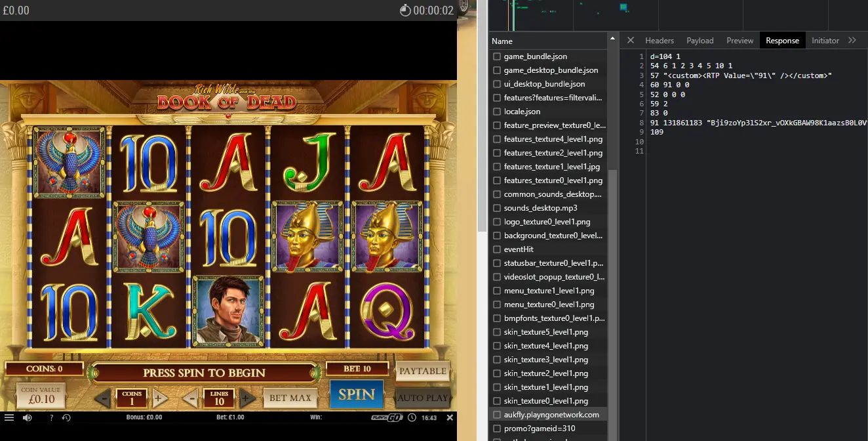Select the menu_texture1_level1.png request
Viewport: 868px width, 441px height.
(x=548, y=291)
